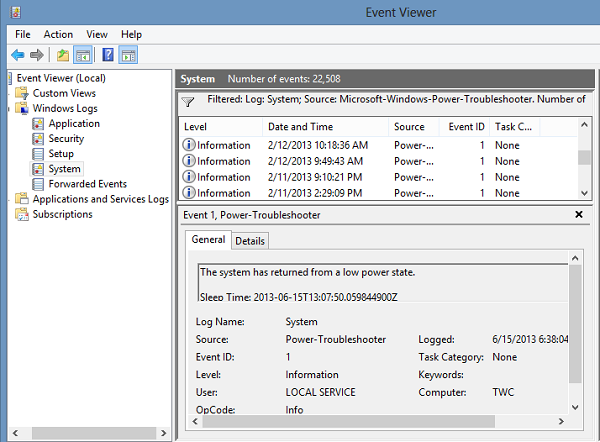Switch to the Details tab
This screenshot has height=442, width=600.
click(250, 241)
